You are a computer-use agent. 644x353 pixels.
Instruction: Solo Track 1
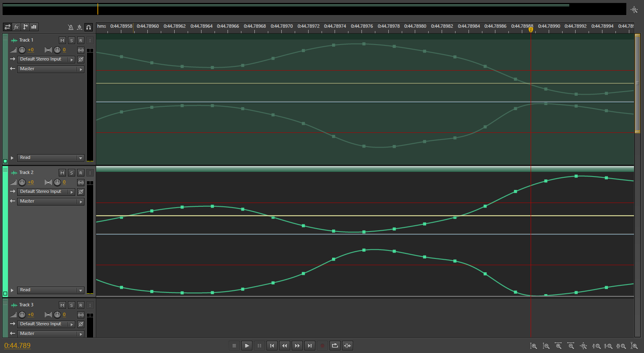[x=71, y=40]
